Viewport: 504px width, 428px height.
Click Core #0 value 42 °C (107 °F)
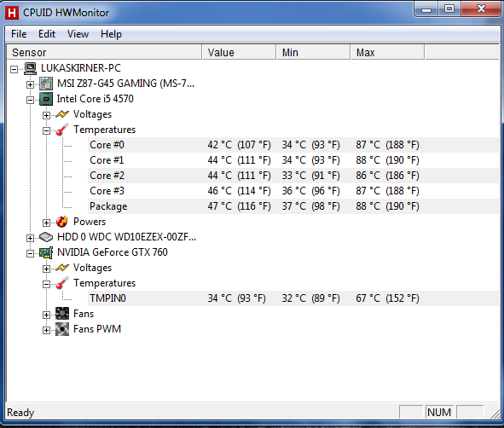239,145
